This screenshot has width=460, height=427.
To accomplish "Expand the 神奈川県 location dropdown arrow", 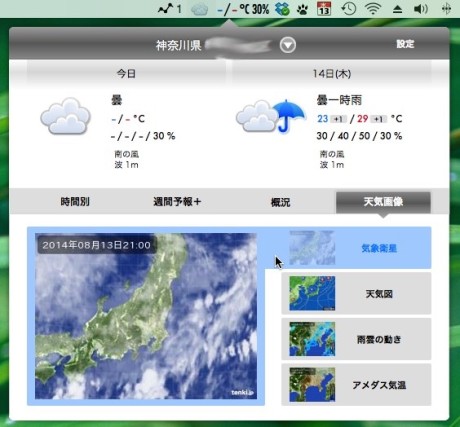I will tap(288, 45).
